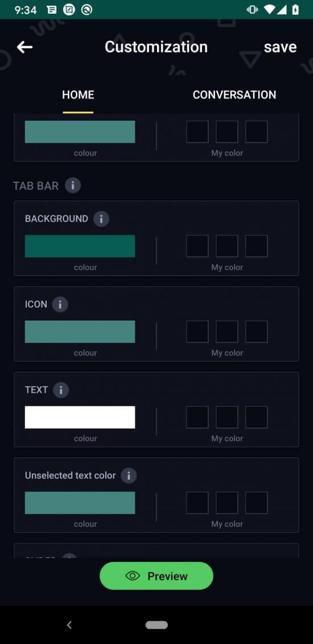Switch to the CONVERSATION tab
The image size is (313, 644).
tap(234, 95)
